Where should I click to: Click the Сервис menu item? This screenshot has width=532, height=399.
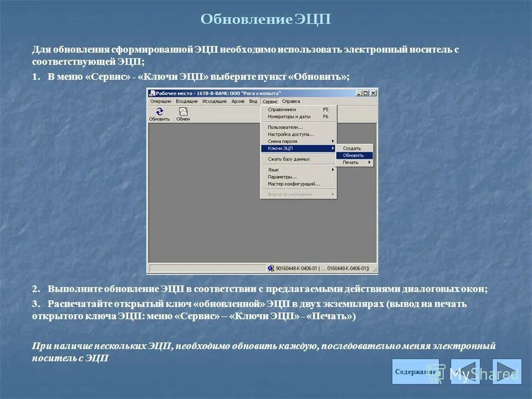[270, 101]
